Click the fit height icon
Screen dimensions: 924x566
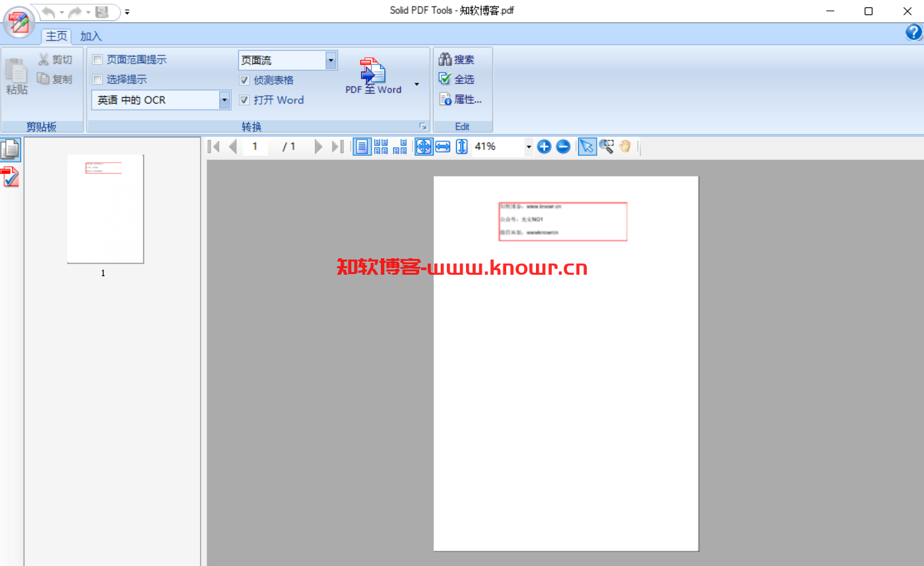(x=462, y=147)
